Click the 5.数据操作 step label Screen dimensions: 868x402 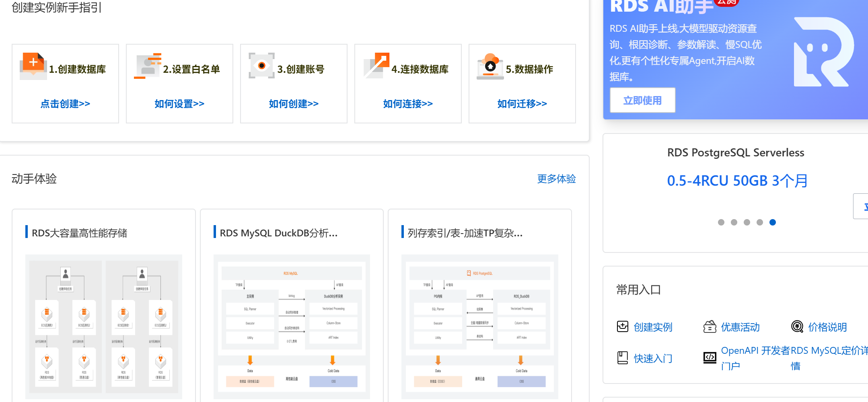pos(529,69)
